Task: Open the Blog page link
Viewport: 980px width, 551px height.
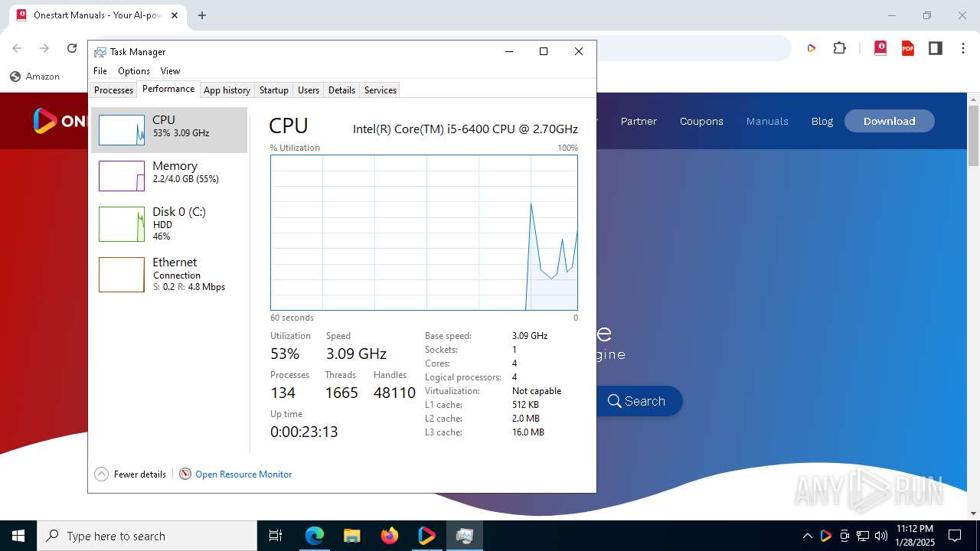Action: [x=822, y=121]
